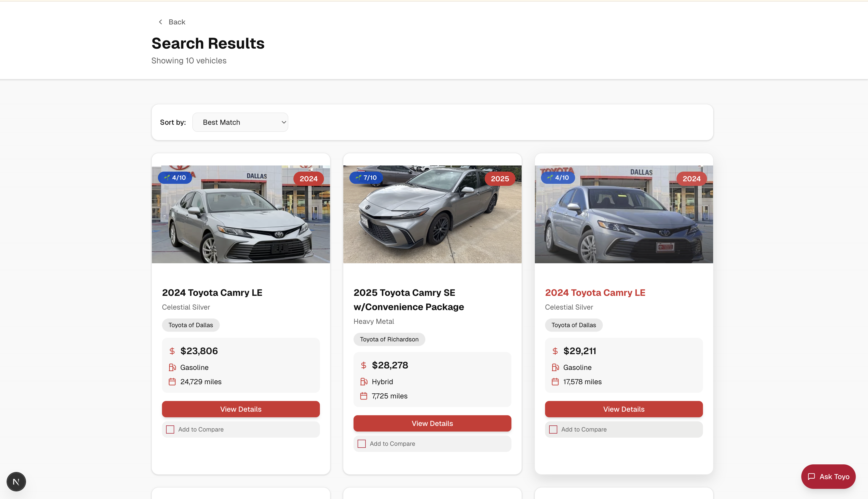Click the gray 2025 Camry SE photo
This screenshot has height=499, width=868.
pyautogui.click(x=432, y=219)
